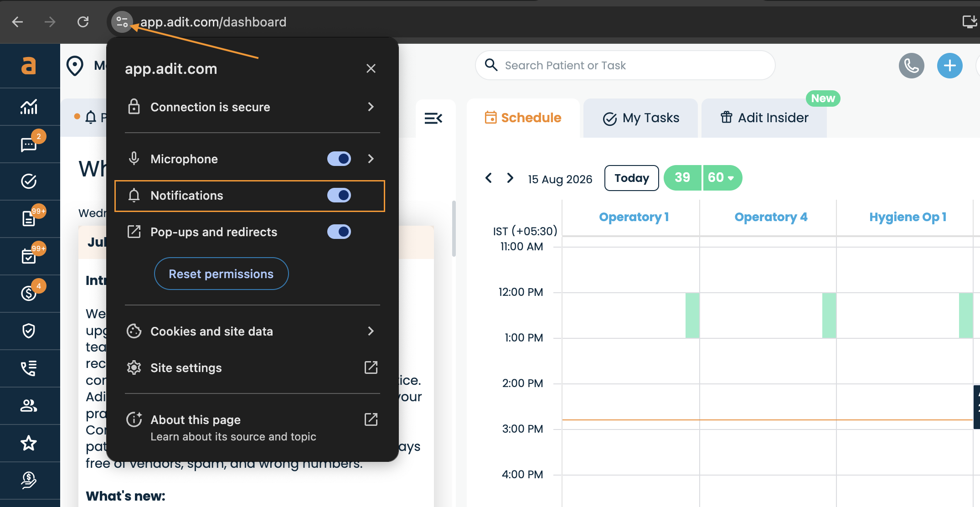Open the patients people sidebar icon

(29, 406)
